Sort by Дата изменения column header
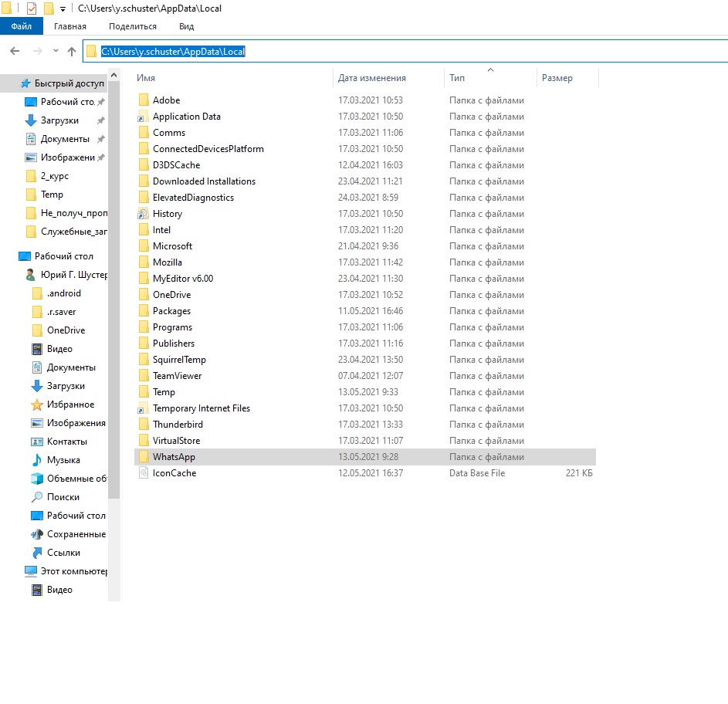Screen dimensions: 728x704 (x=372, y=77)
